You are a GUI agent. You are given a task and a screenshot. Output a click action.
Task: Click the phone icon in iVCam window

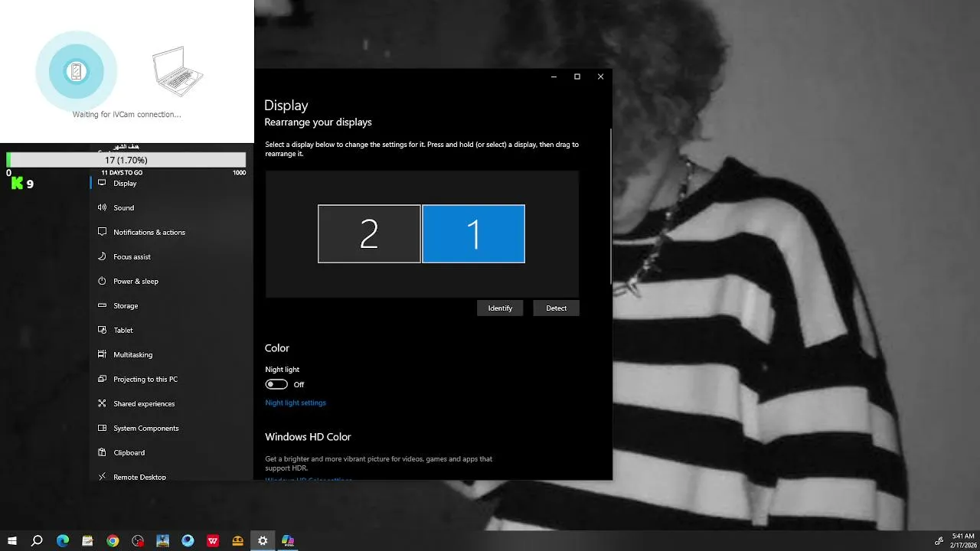[76, 72]
